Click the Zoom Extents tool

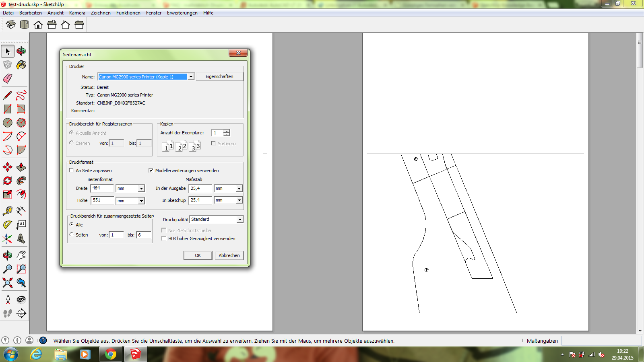8,283
